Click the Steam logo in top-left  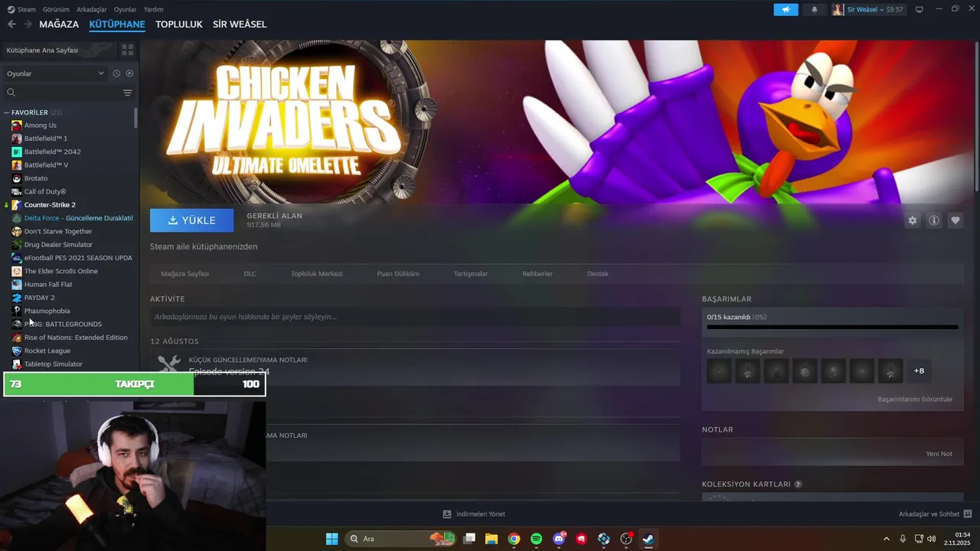[x=11, y=9]
